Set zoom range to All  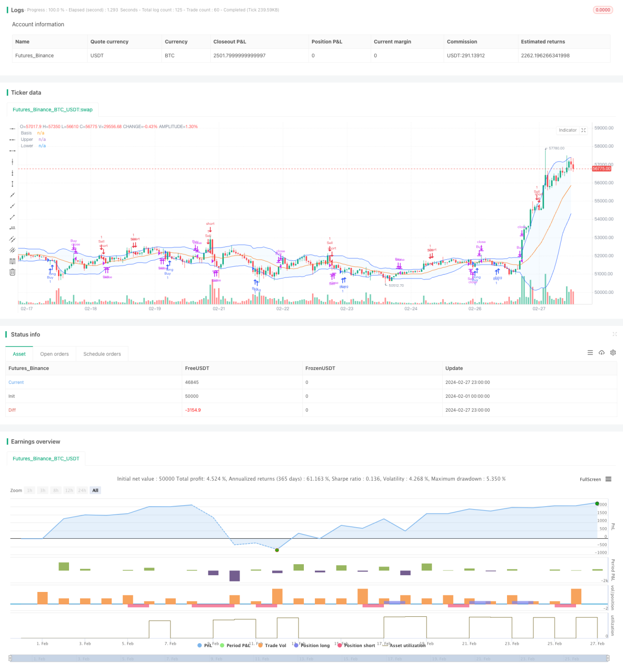click(95, 490)
